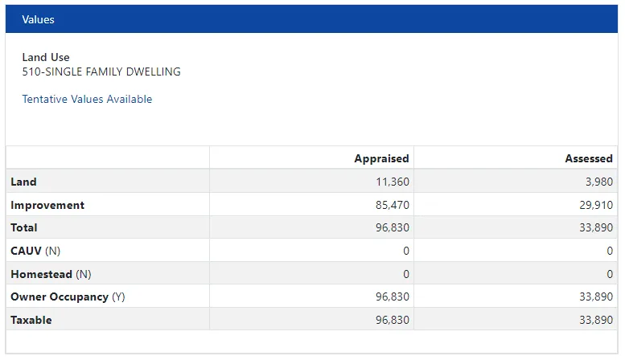Select the appraised value in the Taxable row

[x=392, y=320]
